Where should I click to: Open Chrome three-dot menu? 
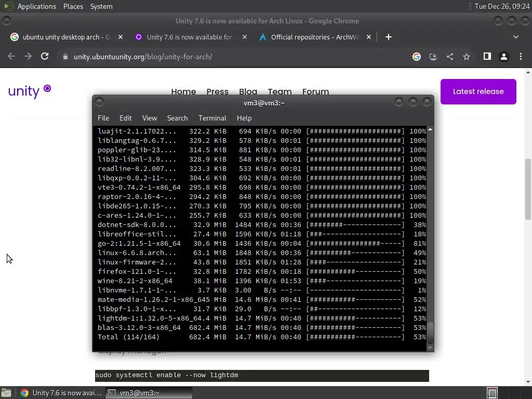(521, 57)
